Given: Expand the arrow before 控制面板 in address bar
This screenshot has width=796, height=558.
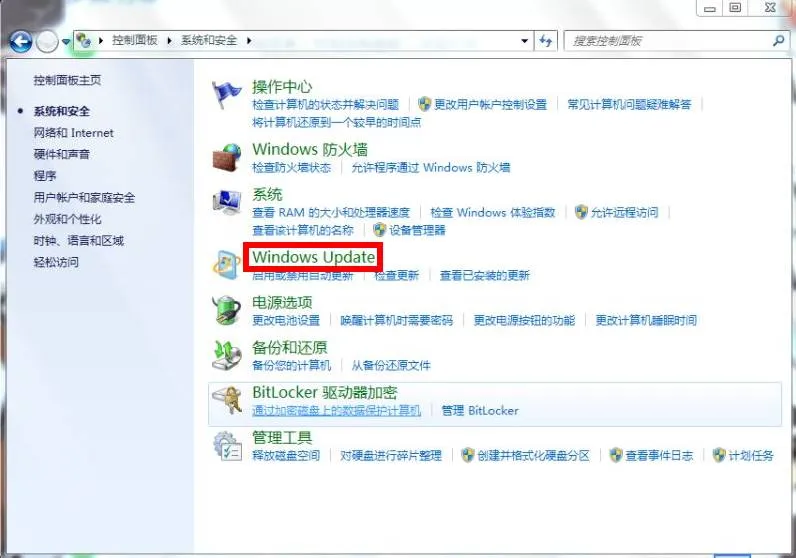Looking at the screenshot, I should tap(101, 40).
